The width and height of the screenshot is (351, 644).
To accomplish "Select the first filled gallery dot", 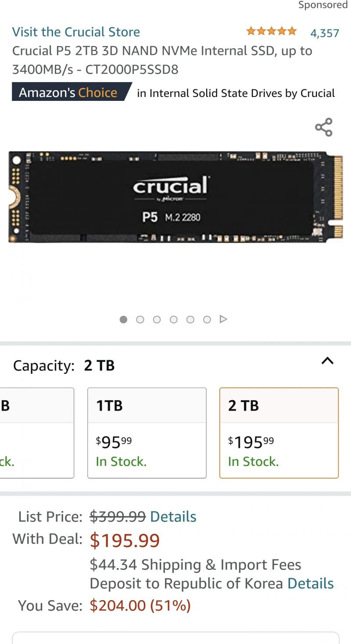I will click(123, 319).
